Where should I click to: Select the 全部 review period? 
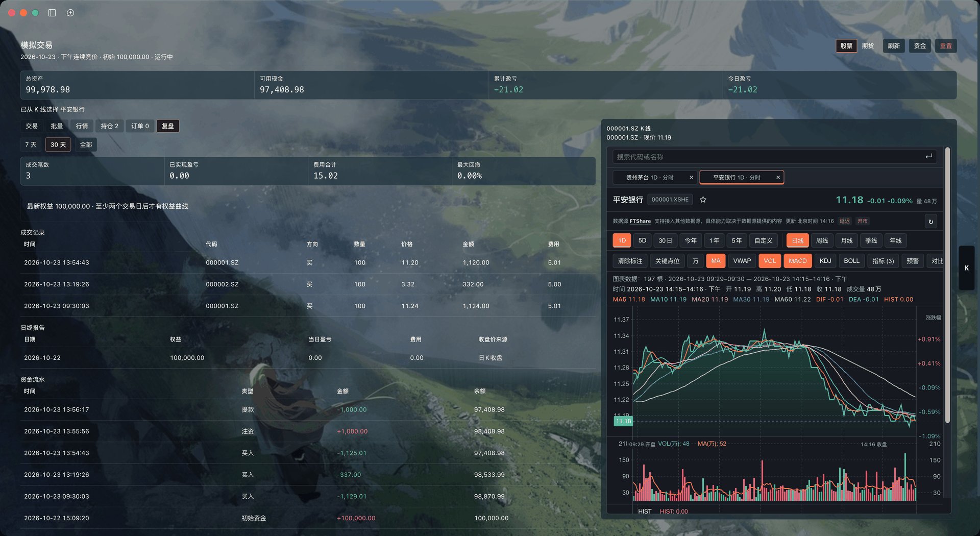pyautogui.click(x=86, y=144)
